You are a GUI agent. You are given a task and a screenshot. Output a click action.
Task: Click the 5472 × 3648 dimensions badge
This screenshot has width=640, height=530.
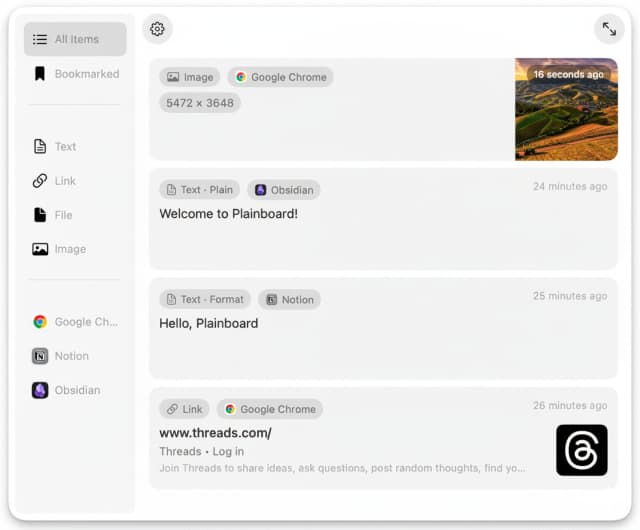click(200, 103)
